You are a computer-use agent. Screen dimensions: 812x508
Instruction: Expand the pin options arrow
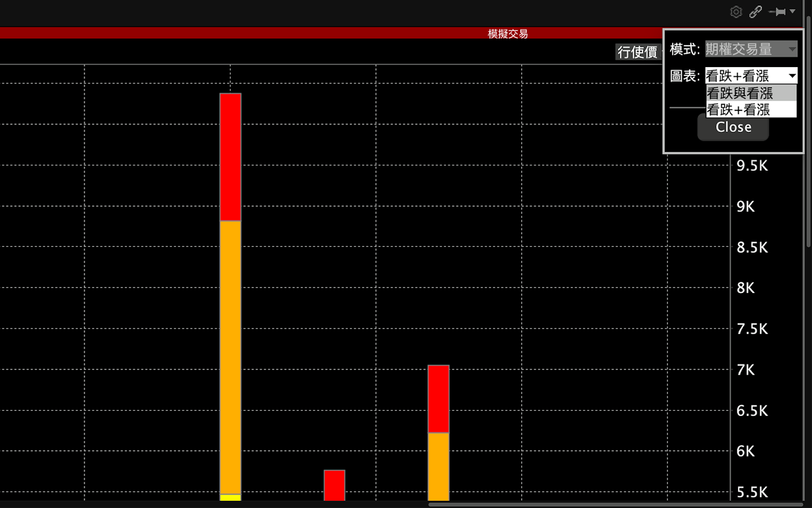792,11
